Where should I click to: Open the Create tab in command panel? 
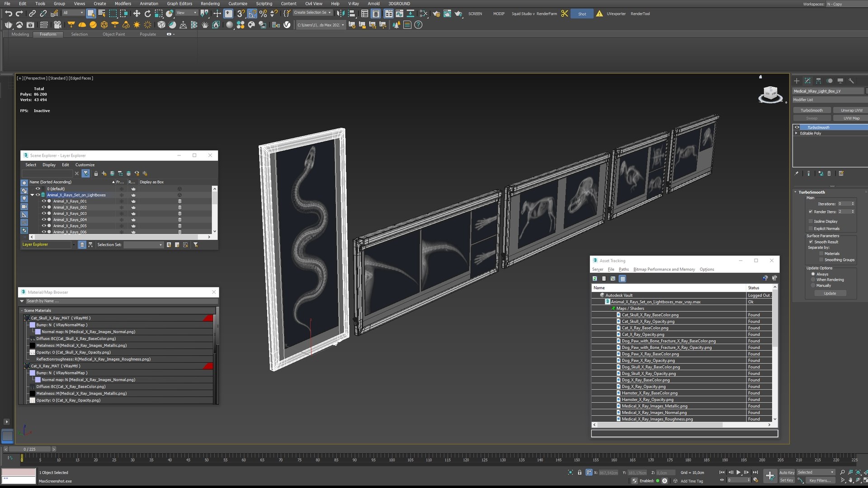797,81
